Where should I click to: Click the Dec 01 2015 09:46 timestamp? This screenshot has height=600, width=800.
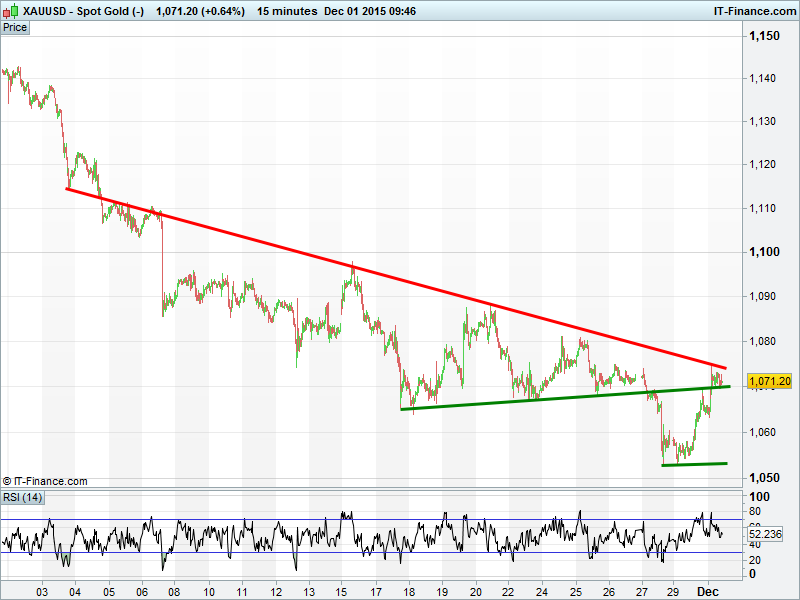tap(370, 11)
